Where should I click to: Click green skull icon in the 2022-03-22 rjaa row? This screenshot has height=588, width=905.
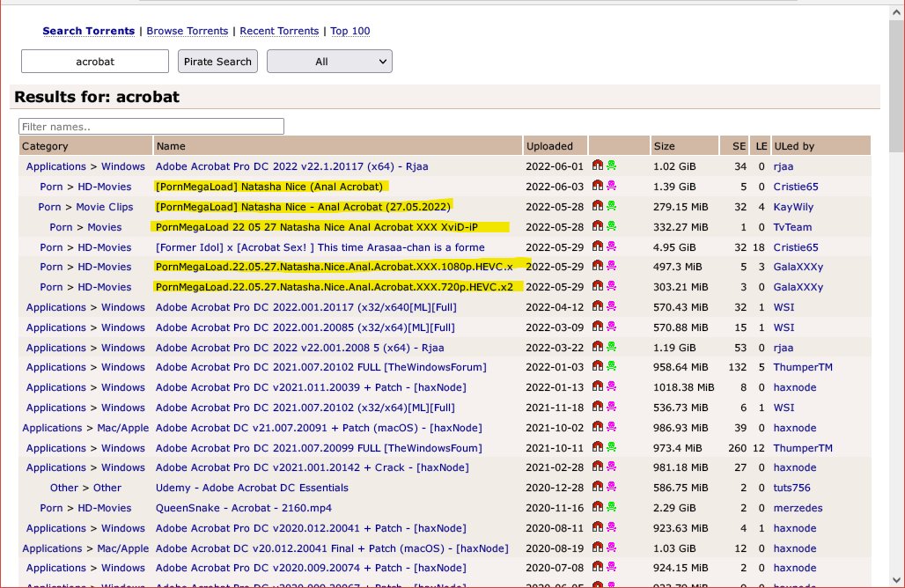tap(611, 347)
